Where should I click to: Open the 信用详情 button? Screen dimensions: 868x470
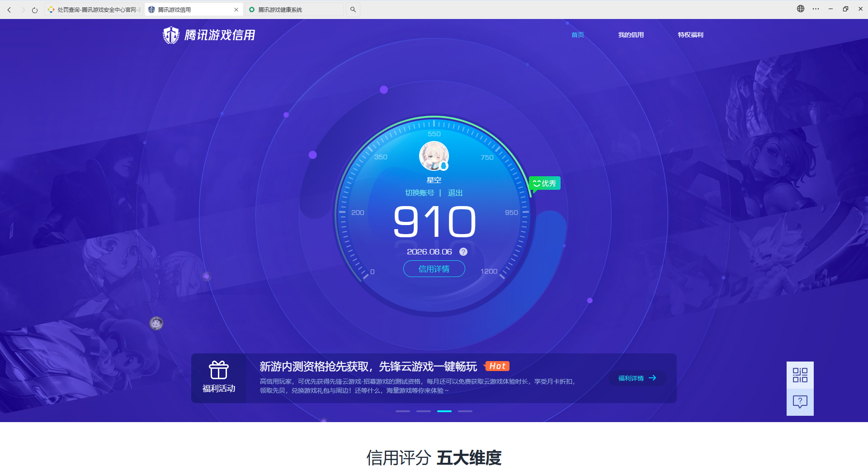pos(434,269)
